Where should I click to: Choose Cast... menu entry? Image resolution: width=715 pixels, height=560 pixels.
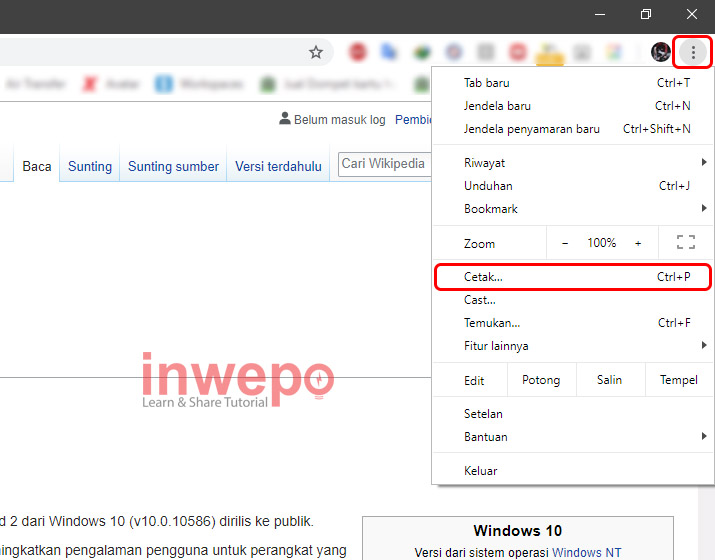[x=572, y=300]
